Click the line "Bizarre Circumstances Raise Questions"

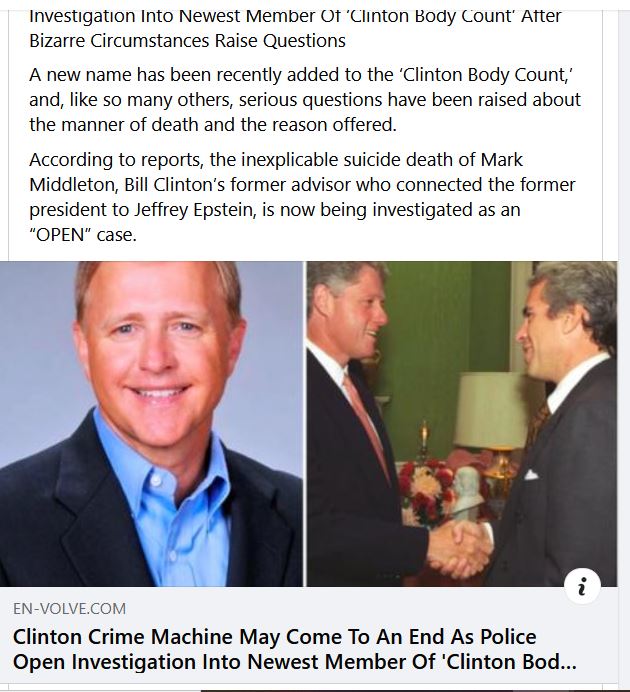188,41
